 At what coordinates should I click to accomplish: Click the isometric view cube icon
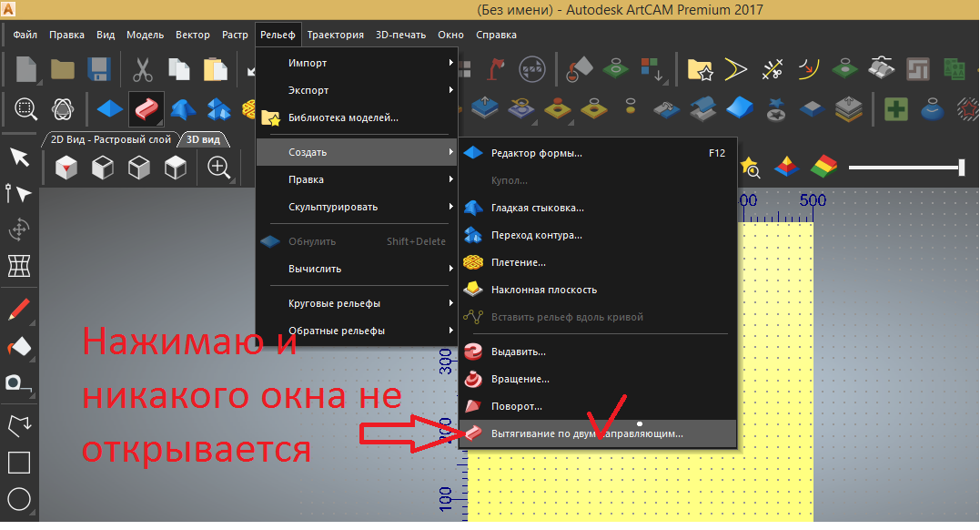tap(66, 168)
